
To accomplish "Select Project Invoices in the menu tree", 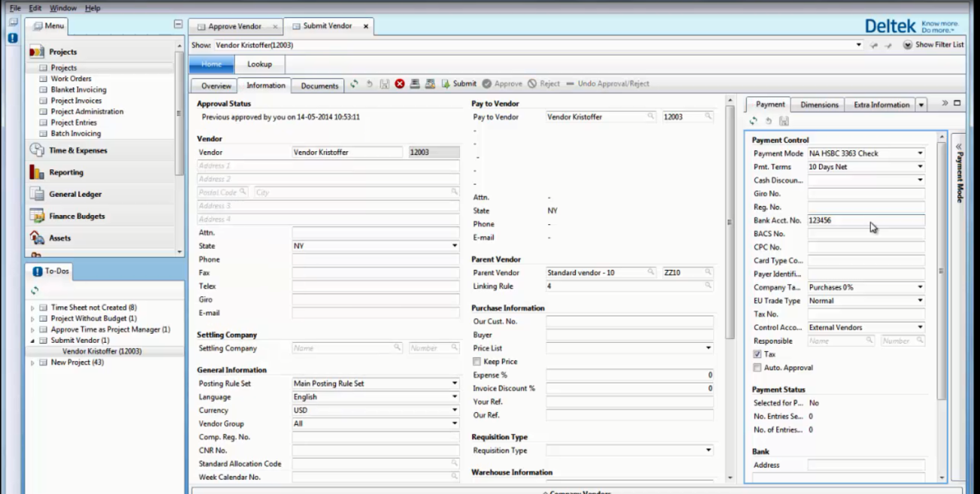I will pos(76,101).
